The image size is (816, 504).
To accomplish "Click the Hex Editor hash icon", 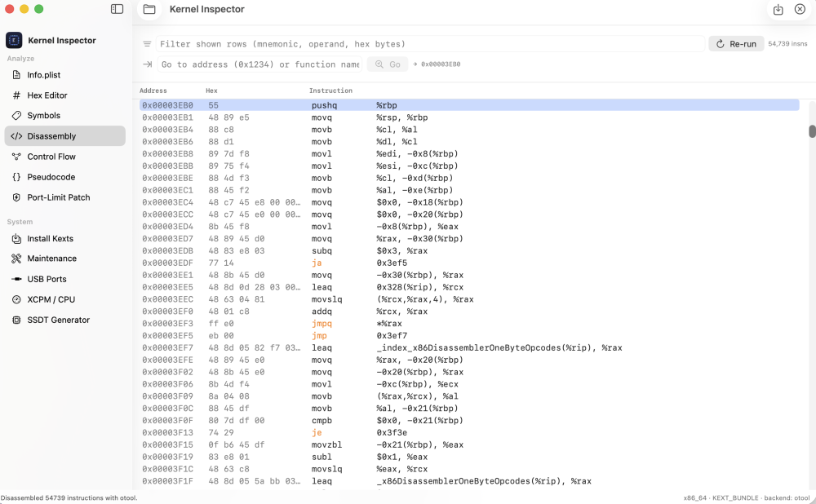I will [x=16, y=95].
